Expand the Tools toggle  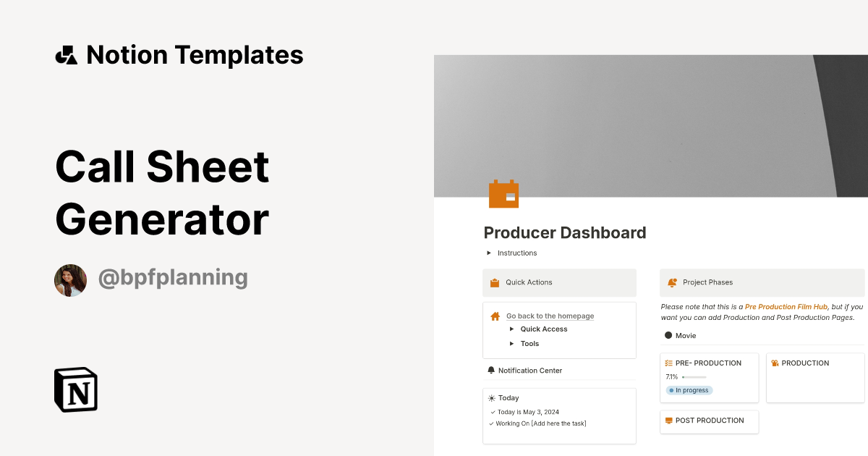point(512,344)
